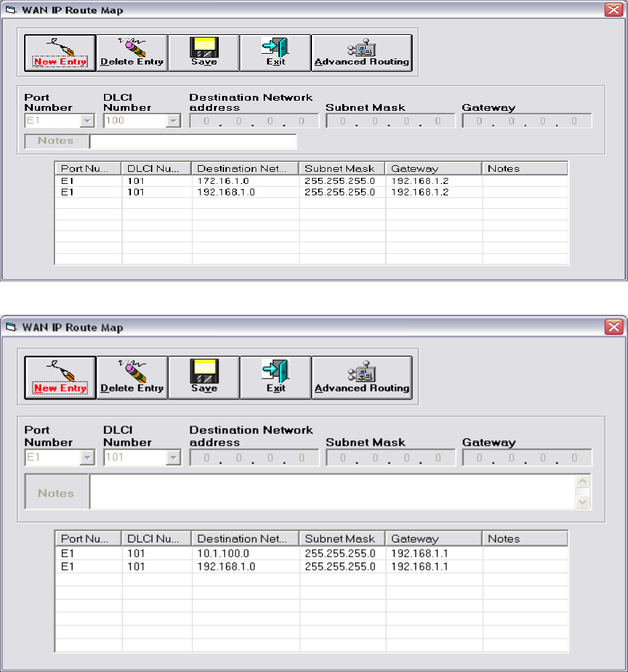Image resolution: width=628 pixels, height=672 pixels.
Task: Click the Save floppy icon in lower window
Action: (x=204, y=371)
